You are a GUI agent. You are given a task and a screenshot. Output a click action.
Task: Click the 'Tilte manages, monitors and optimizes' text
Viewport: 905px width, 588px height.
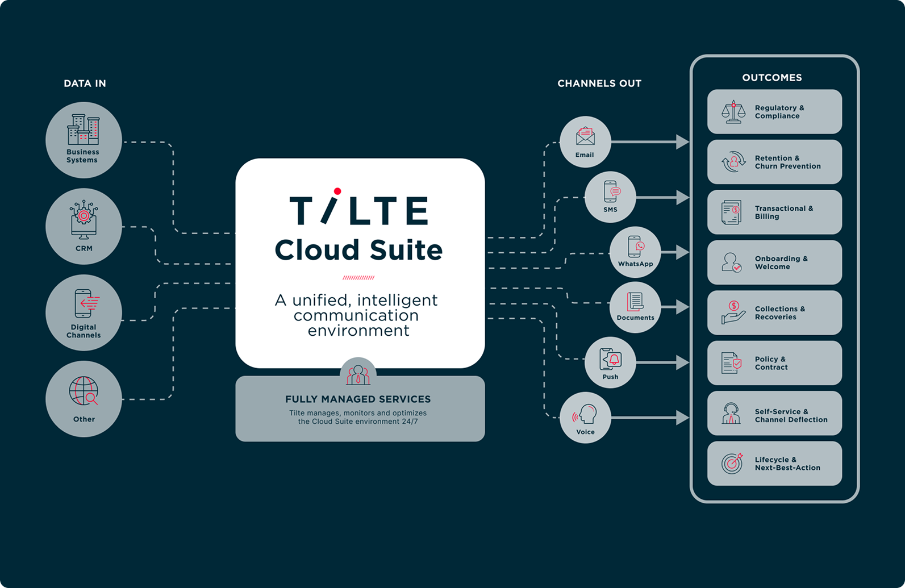358,413
